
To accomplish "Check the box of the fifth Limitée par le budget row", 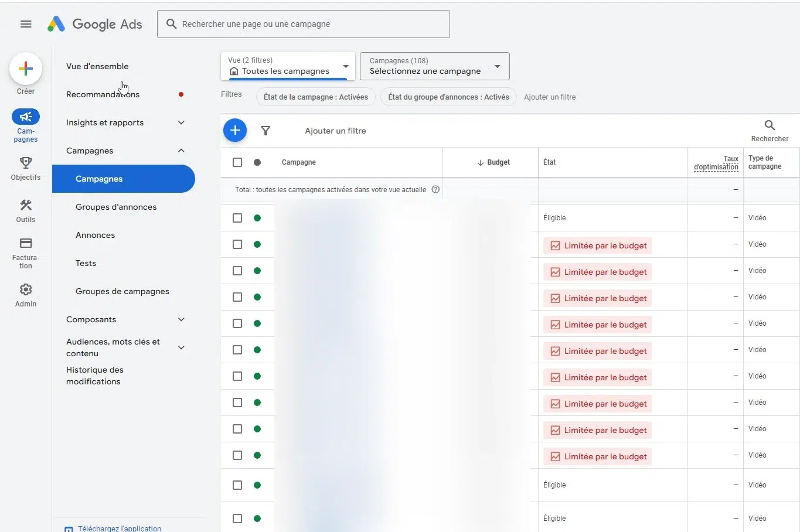I will point(237,350).
